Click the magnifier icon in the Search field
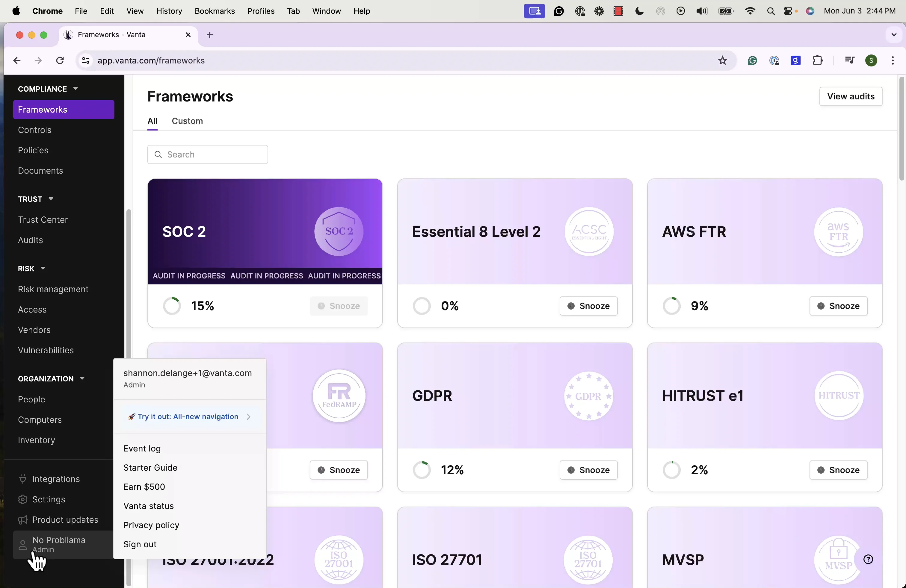The image size is (906, 588). (158, 154)
